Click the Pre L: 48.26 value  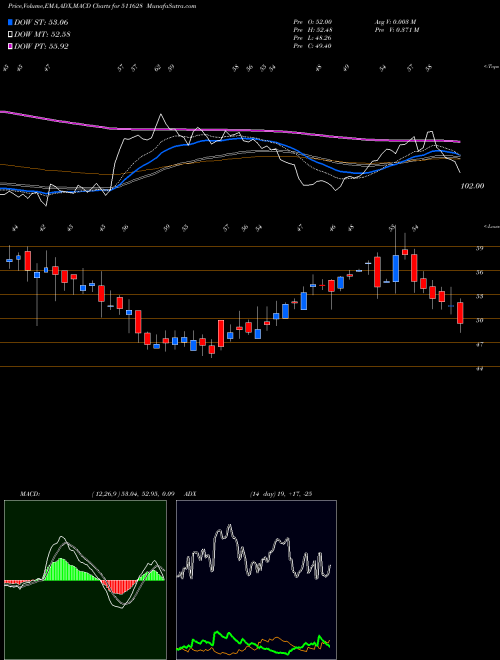click(x=312, y=38)
